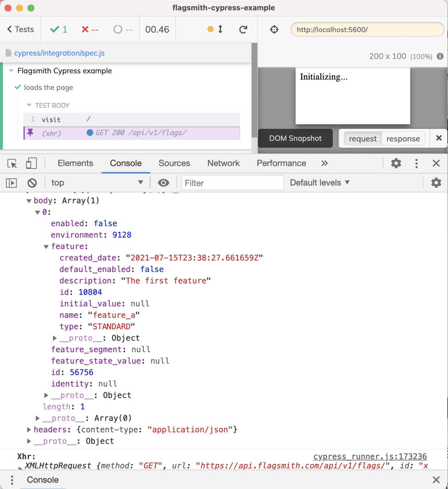Open DevTools settings gear
This screenshot has width=448, height=489.
coord(396,163)
